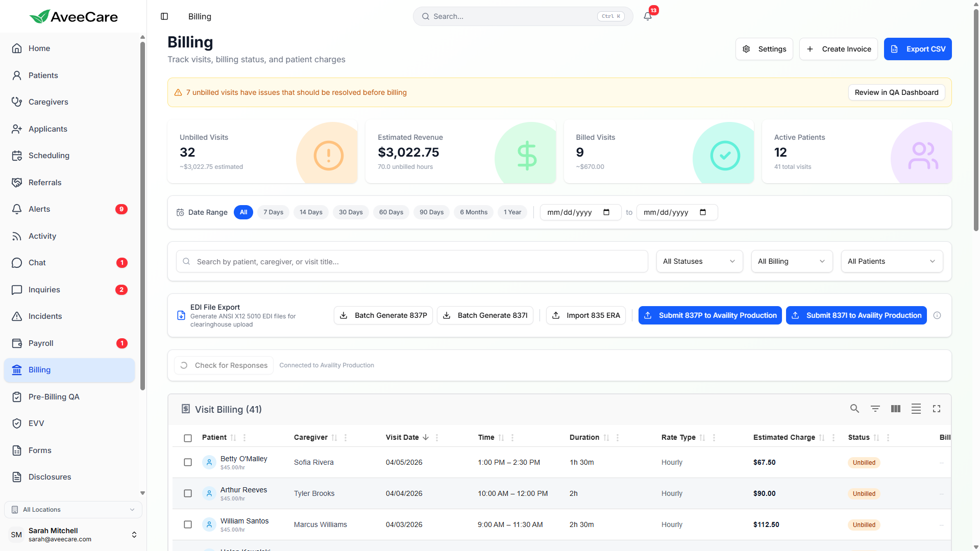This screenshot has height=551, width=980.
Task: Select the 30 Days date range filter
Action: coord(351,212)
